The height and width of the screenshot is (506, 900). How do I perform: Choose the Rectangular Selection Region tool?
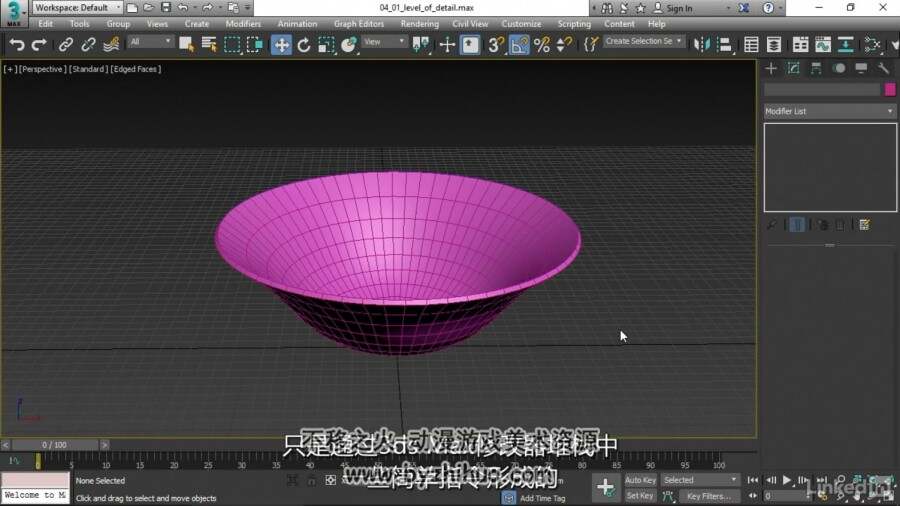[x=232, y=44]
